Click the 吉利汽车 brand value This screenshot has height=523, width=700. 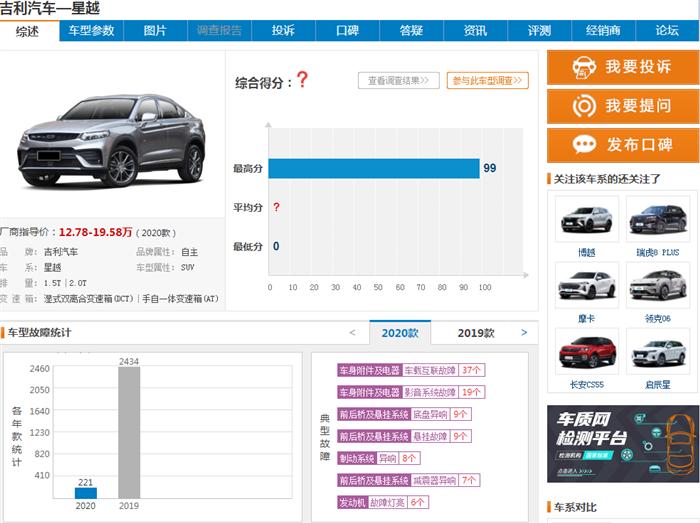pos(61,252)
